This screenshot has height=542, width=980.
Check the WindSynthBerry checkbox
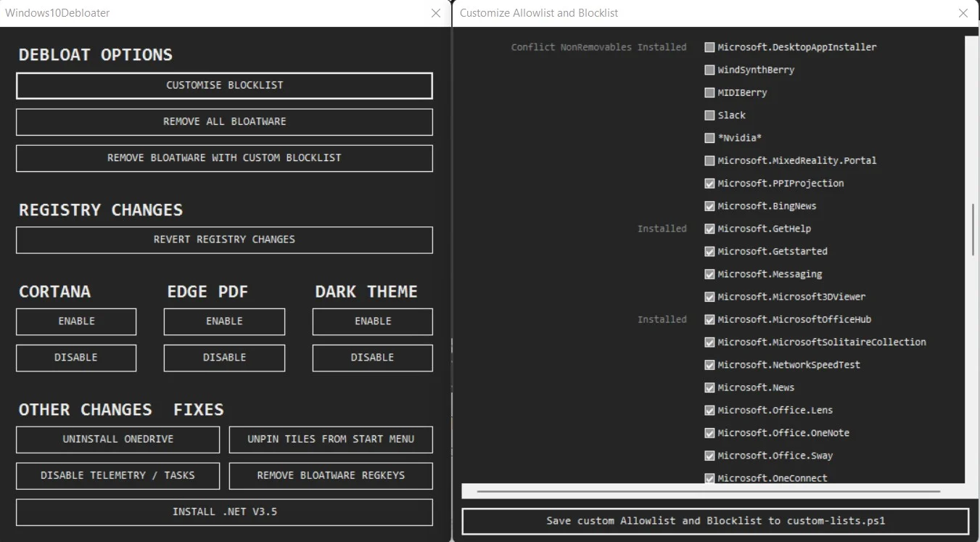click(x=709, y=70)
